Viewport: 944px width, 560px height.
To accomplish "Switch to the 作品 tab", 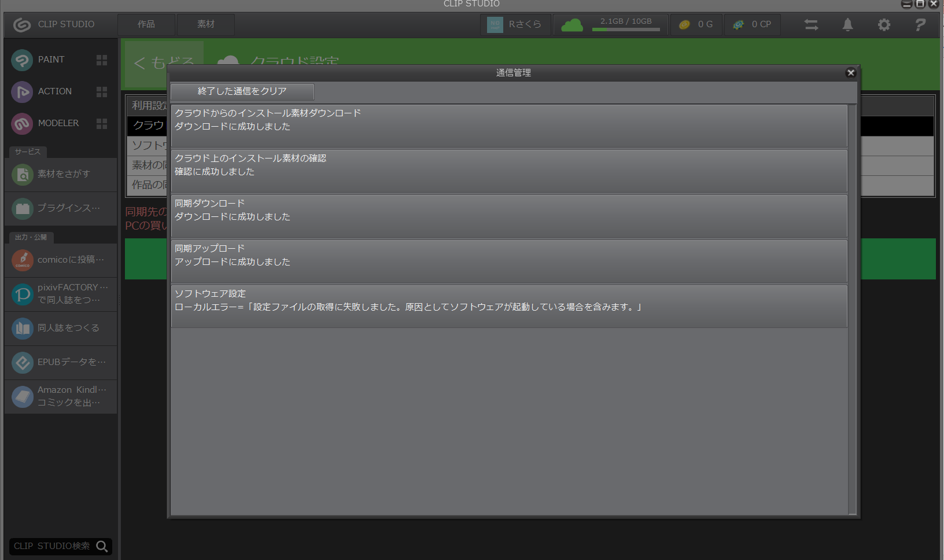I will 146,24.
